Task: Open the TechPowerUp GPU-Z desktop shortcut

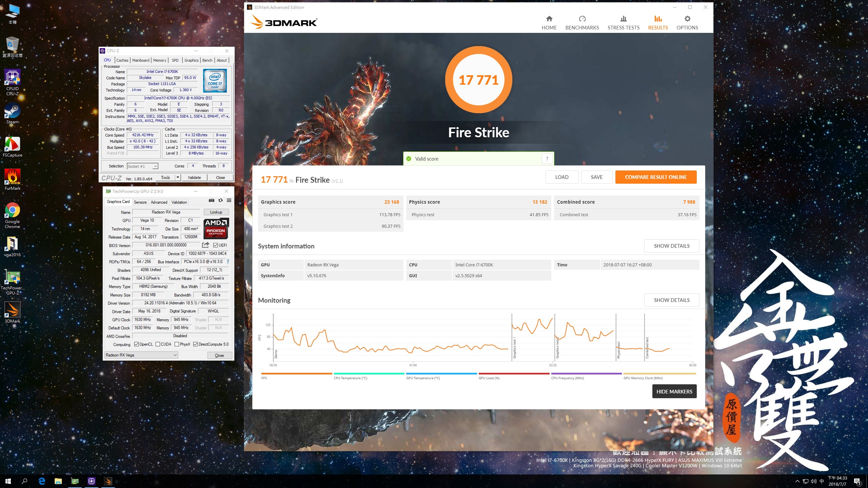Action: pos(13,282)
